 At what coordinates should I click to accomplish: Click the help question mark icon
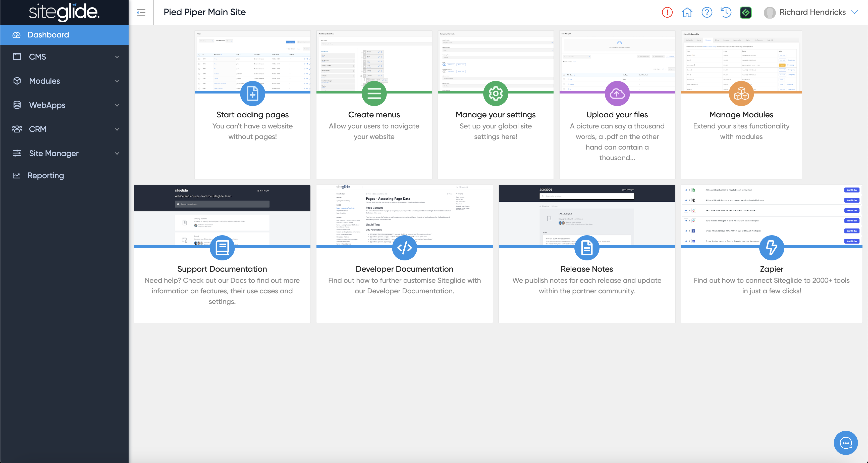tap(707, 13)
